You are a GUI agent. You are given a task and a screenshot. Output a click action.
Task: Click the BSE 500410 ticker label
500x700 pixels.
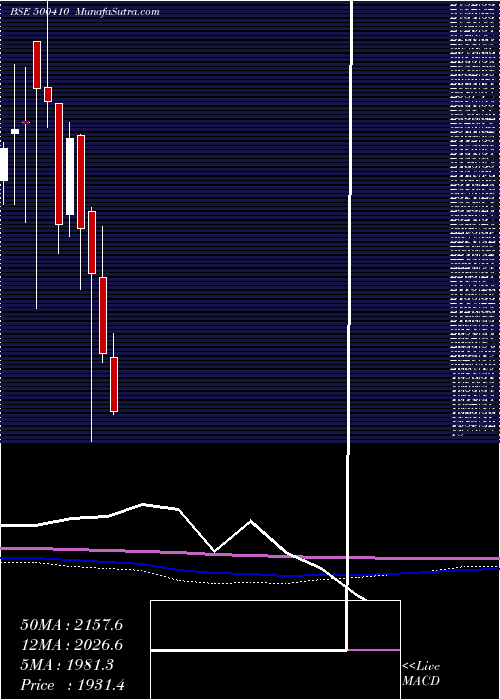click(x=40, y=12)
